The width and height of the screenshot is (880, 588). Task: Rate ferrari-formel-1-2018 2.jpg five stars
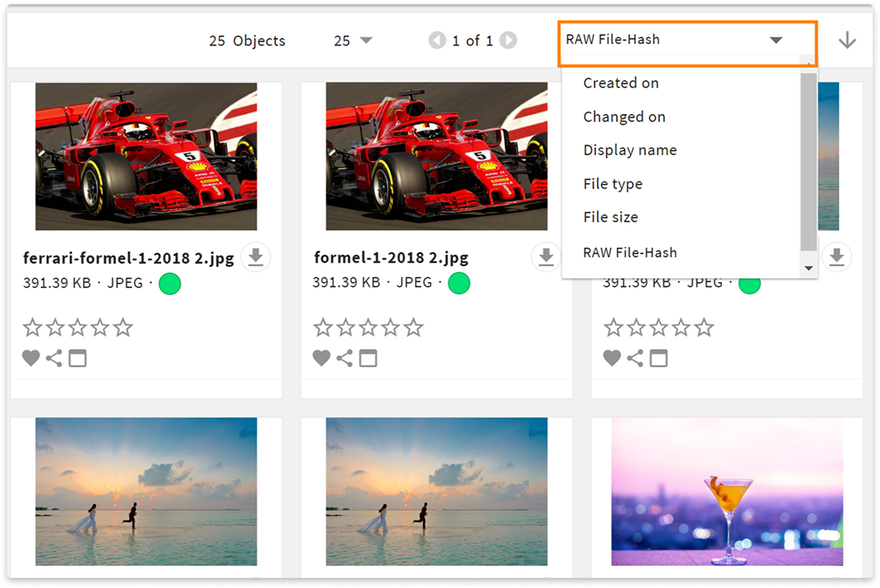123,328
